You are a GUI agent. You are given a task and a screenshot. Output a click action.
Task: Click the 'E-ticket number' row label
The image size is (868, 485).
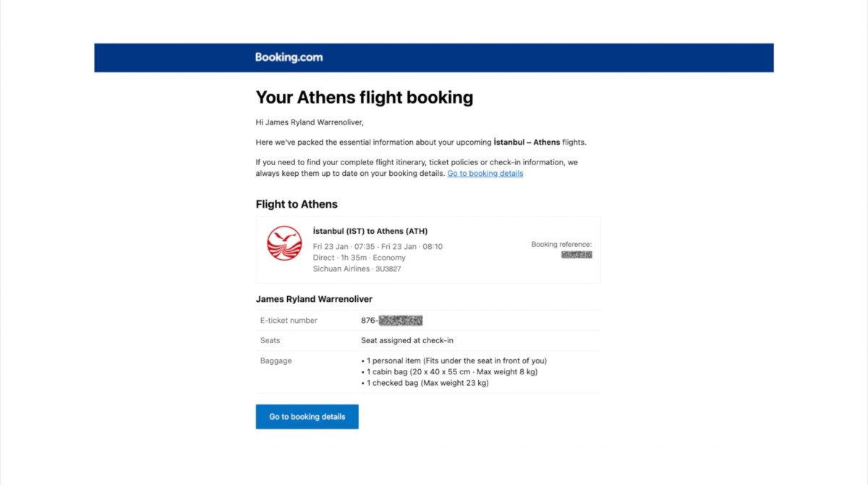(289, 321)
